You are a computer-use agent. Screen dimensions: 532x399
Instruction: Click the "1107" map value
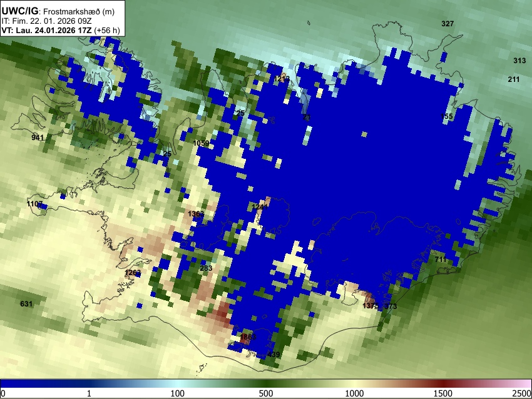pyautogui.click(x=34, y=204)
